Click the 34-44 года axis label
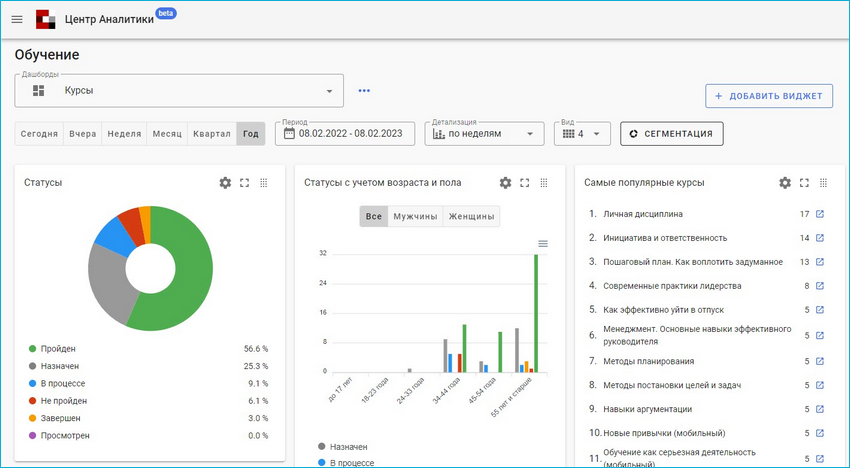The width and height of the screenshot is (850, 468). coord(446,392)
